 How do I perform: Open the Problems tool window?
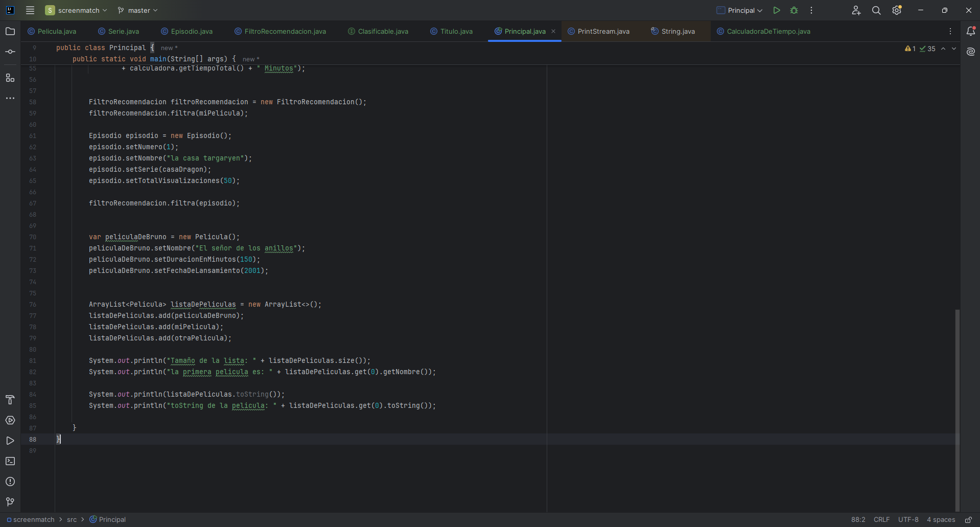pos(10,482)
